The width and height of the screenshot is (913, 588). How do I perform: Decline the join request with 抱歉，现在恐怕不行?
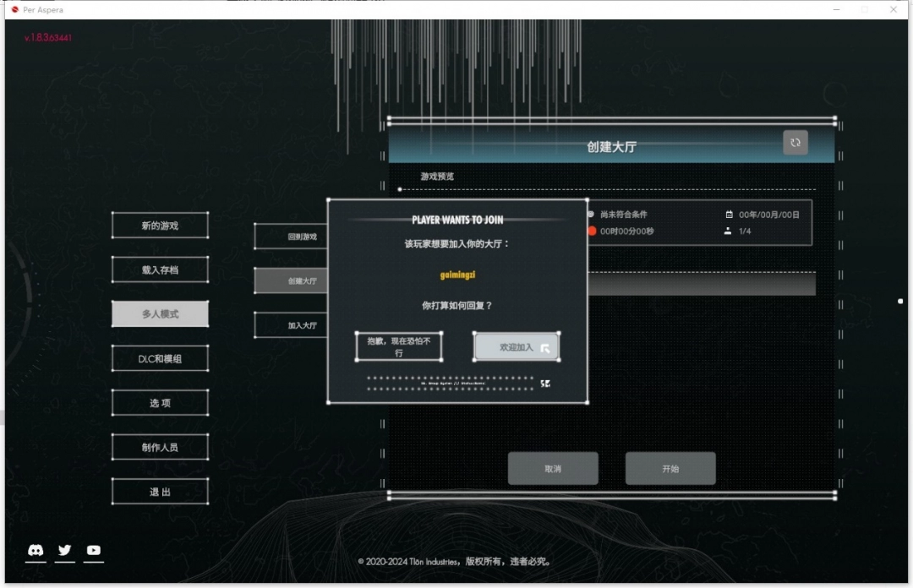point(398,346)
